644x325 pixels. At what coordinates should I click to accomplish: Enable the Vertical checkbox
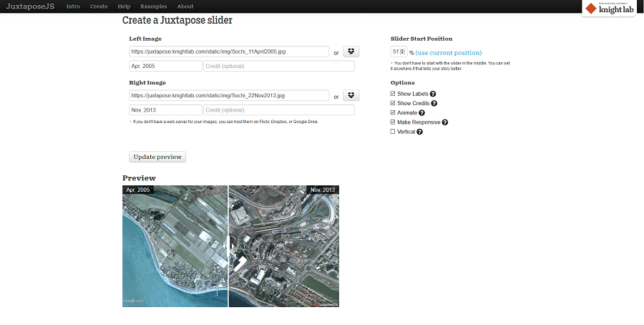tap(393, 132)
